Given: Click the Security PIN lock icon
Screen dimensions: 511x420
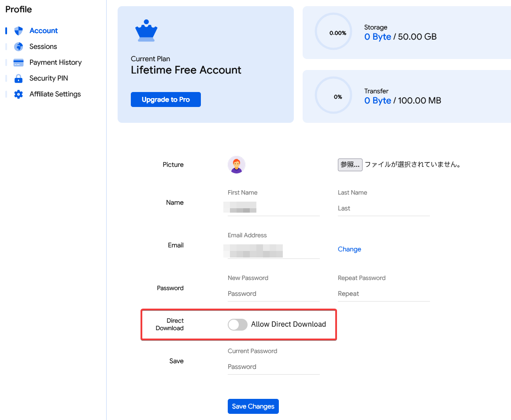Looking at the screenshot, I should 19,78.
